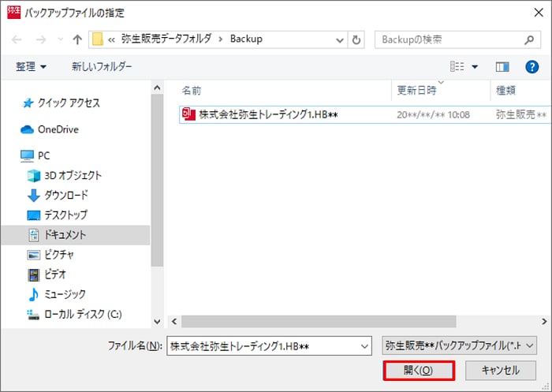Open ローカル ディスク (C:)
Viewport: 552px width, 392px height.
tap(83, 314)
